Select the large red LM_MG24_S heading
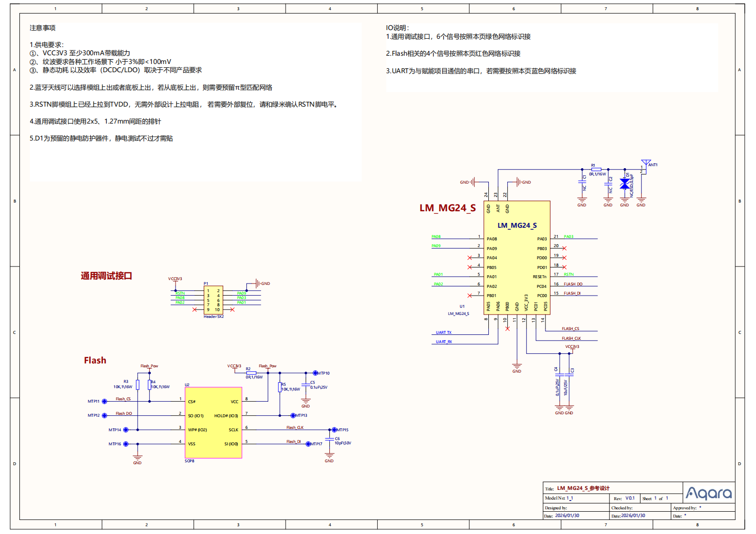 point(448,208)
